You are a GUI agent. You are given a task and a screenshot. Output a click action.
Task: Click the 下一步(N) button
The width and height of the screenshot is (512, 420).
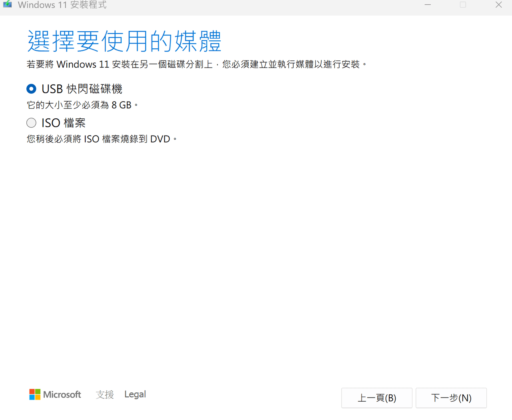tap(451, 398)
